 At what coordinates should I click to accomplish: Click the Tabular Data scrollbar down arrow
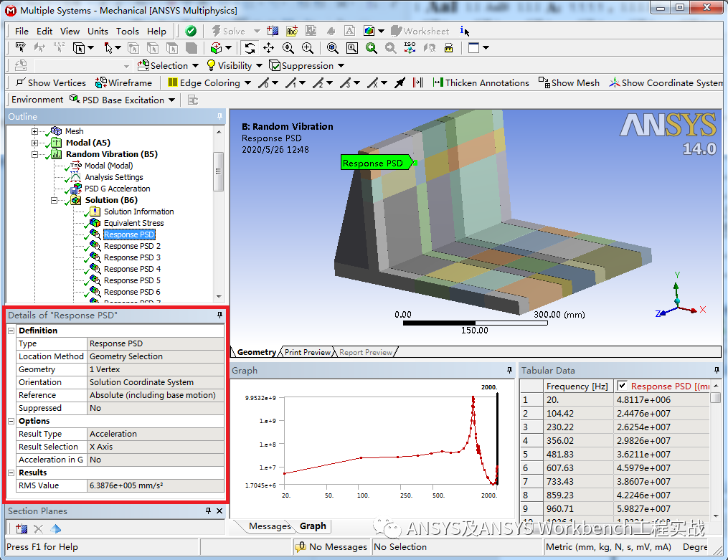[716, 516]
